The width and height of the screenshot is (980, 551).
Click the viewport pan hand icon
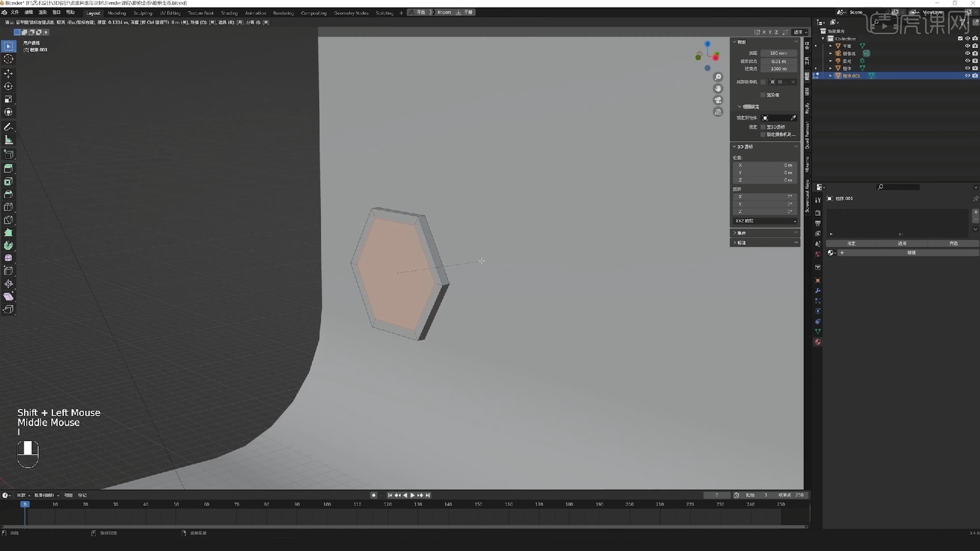click(x=718, y=89)
